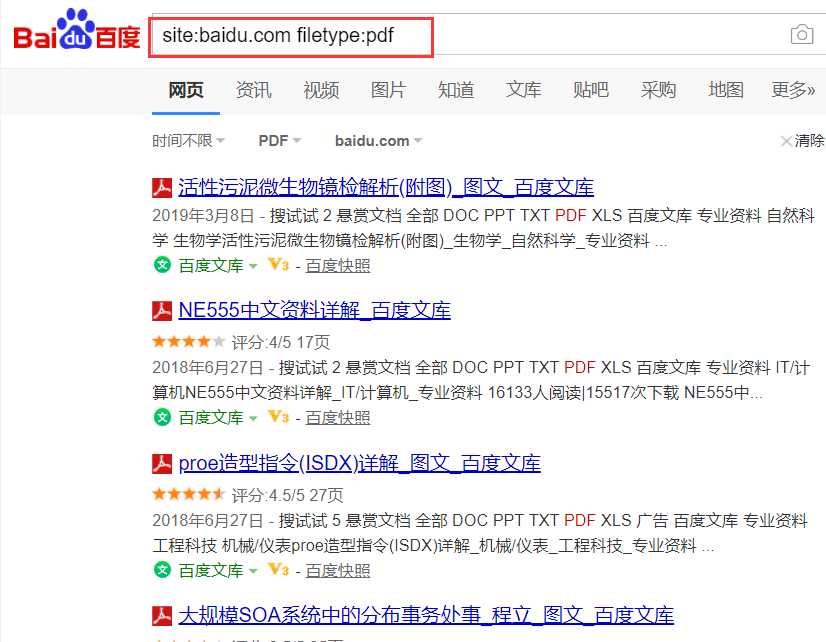The height and width of the screenshot is (642, 826).
Task: Click green security badge under NE555 result
Action: (x=162, y=417)
